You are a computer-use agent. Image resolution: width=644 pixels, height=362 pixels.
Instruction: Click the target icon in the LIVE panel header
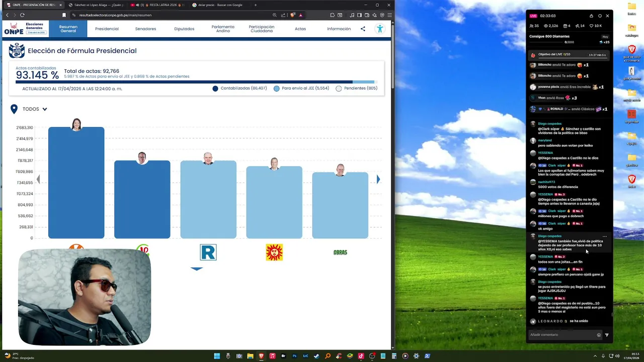click(600, 16)
